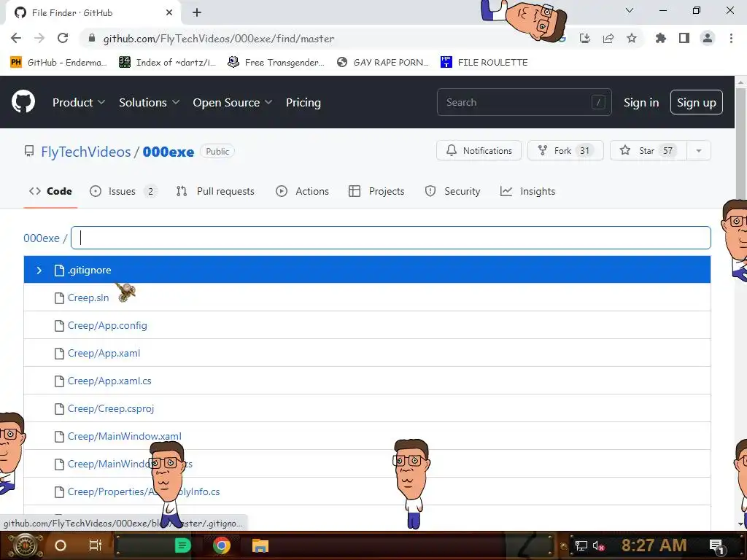Go back with browser back arrow

coord(16,38)
